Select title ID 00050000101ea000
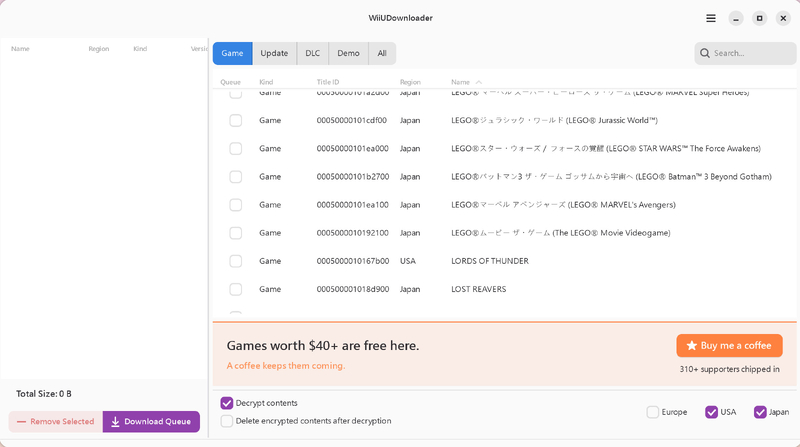 click(353, 148)
